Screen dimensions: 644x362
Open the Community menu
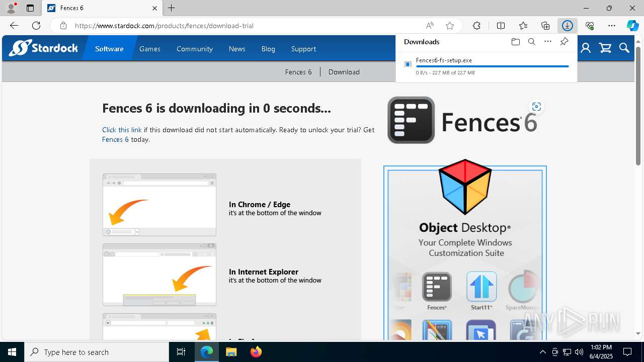click(x=195, y=49)
